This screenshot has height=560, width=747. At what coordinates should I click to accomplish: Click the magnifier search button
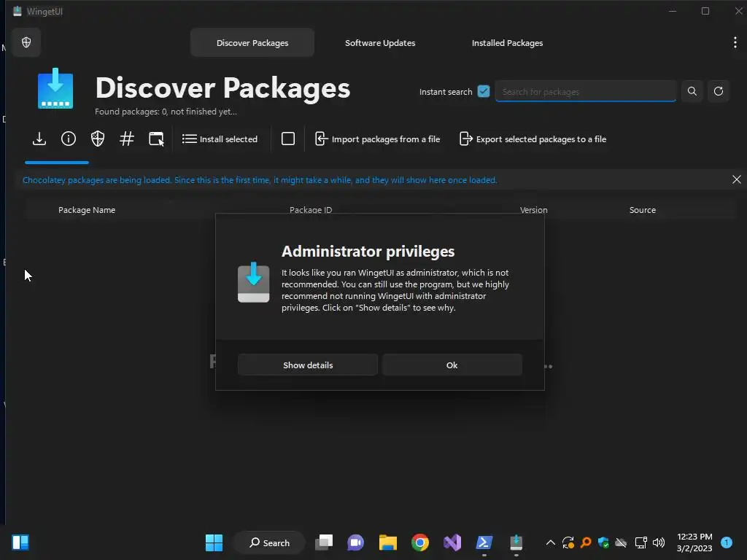(x=692, y=91)
